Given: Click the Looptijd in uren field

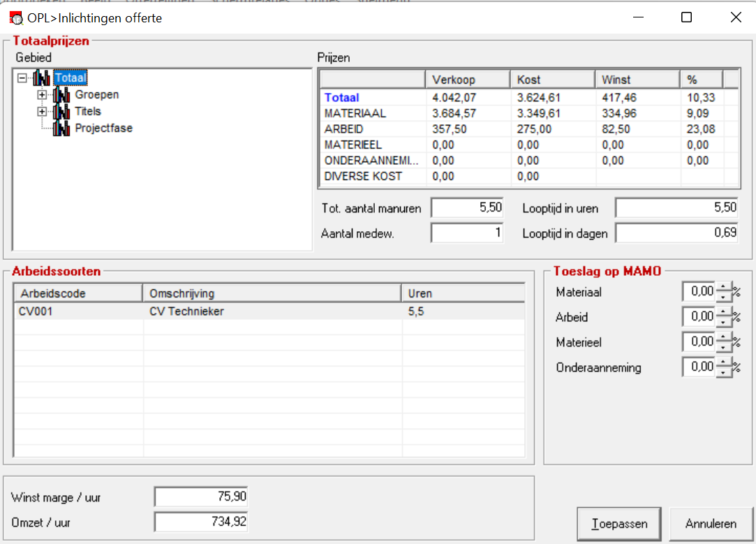Looking at the screenshot, I should click(x=677, y=208).
